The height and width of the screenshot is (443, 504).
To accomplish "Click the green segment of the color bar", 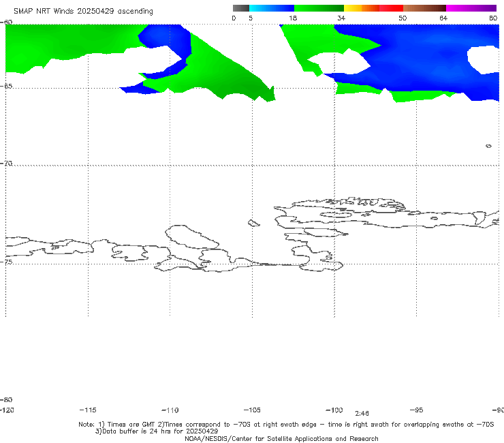I will pos(319,8).
